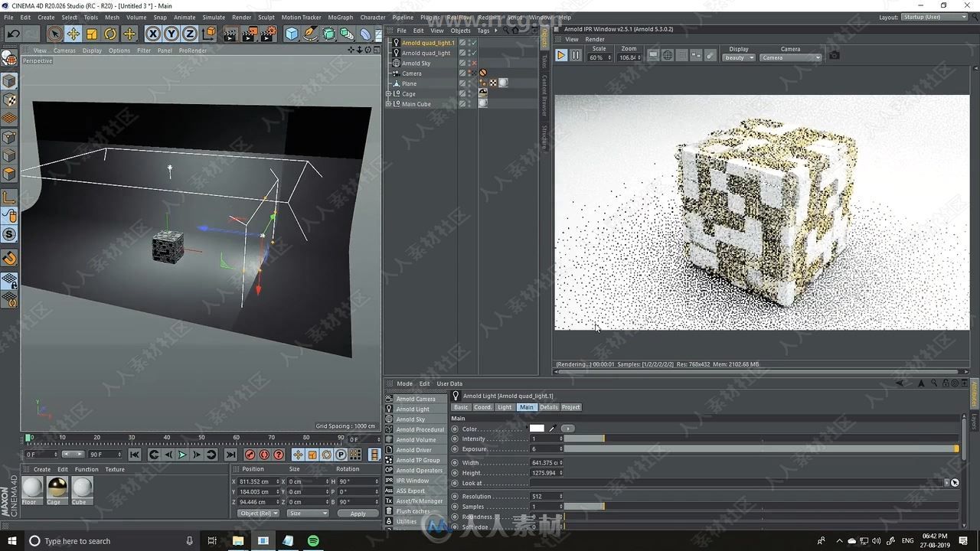Toggle Exposure parameter animation dot

pos(455,448)
